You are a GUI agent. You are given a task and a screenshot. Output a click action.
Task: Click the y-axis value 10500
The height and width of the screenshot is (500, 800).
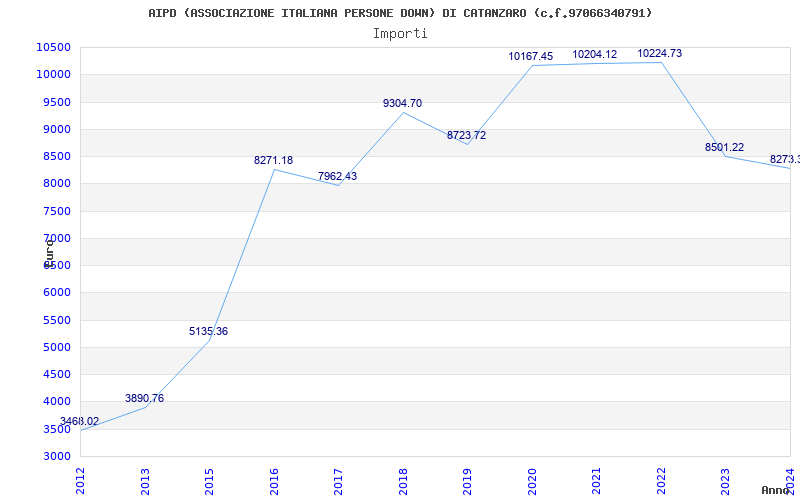click(x=54, y=47)
